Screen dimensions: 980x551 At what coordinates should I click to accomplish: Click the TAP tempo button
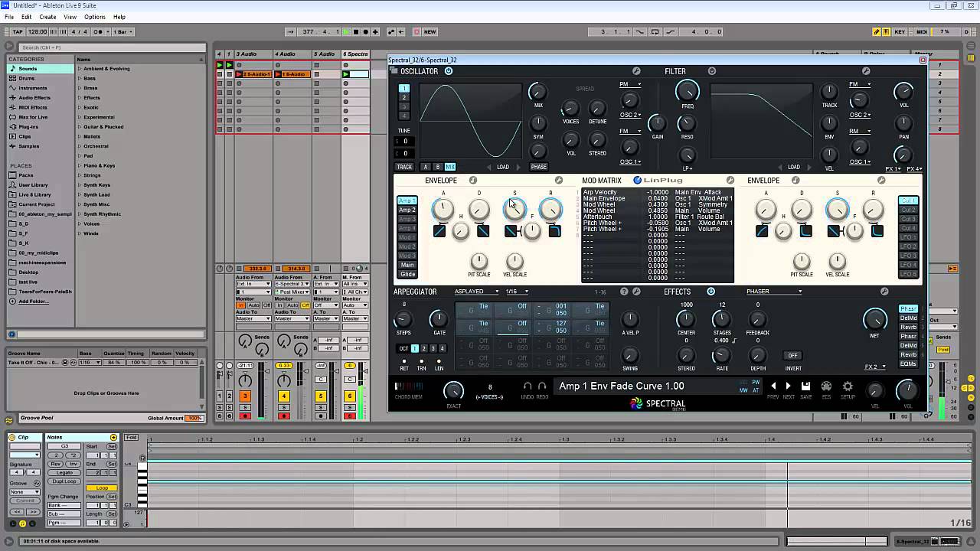tap(17, 31)
